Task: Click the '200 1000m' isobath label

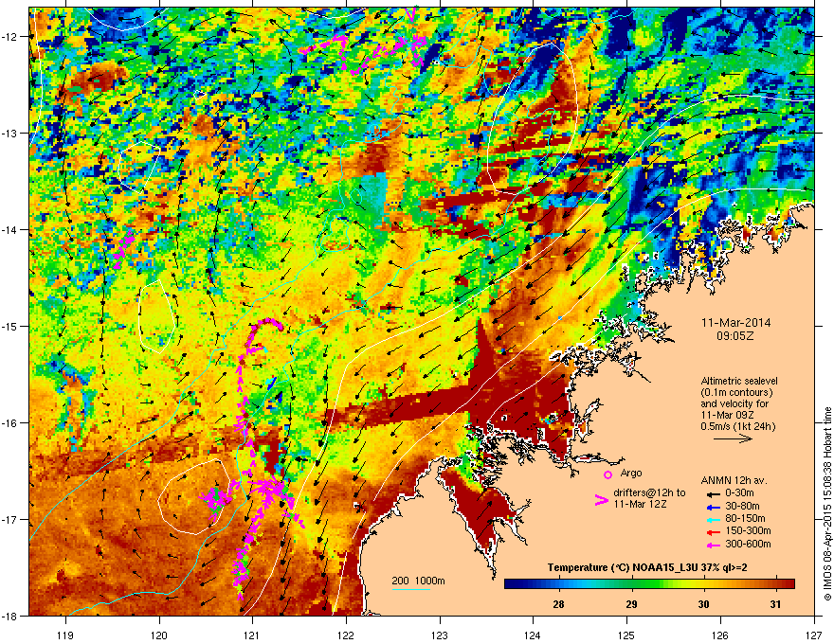Action: [418, 581]
